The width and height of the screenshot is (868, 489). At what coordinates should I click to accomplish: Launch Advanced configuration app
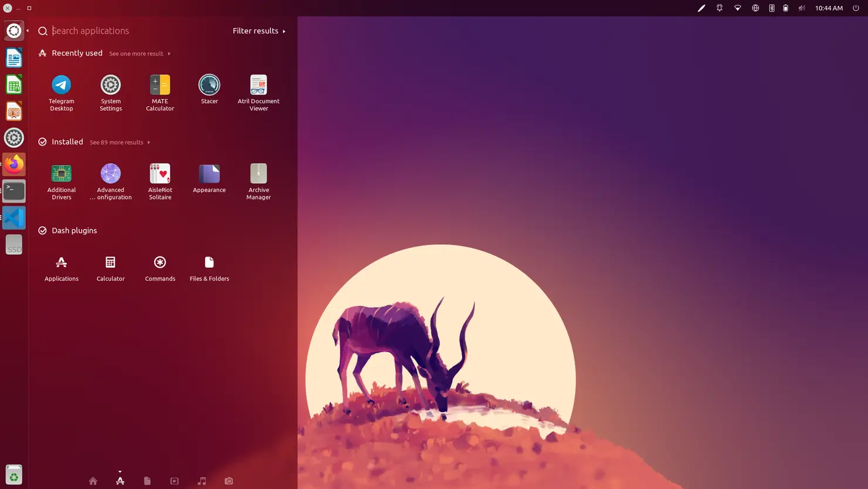pos(110,181)
